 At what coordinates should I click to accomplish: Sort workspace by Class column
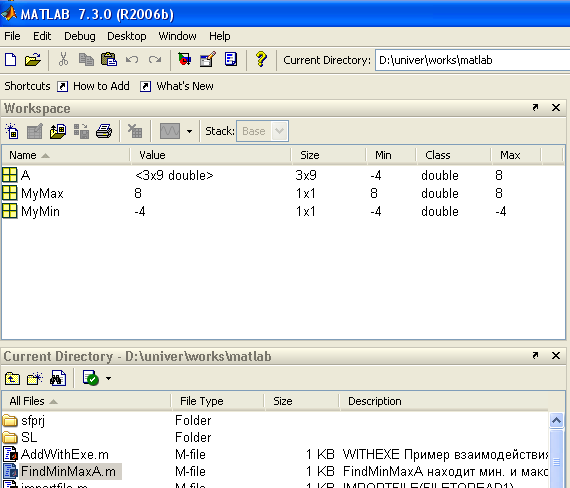click(x=453, y=155)
